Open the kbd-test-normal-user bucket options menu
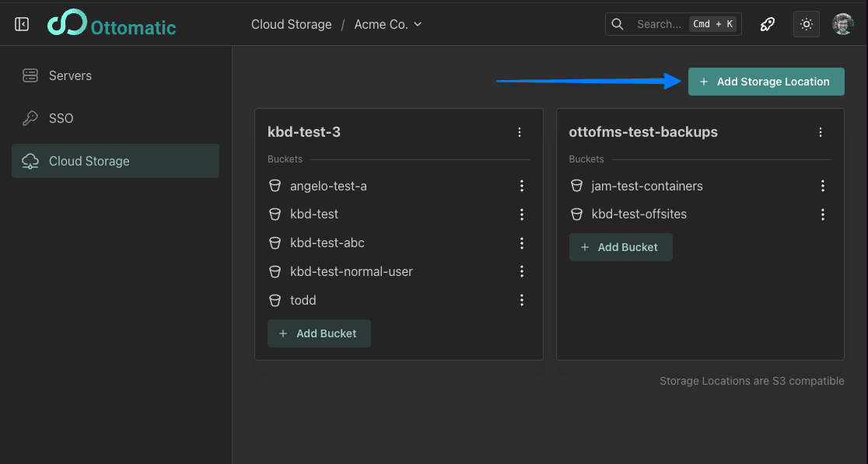 tap(522, 271)
